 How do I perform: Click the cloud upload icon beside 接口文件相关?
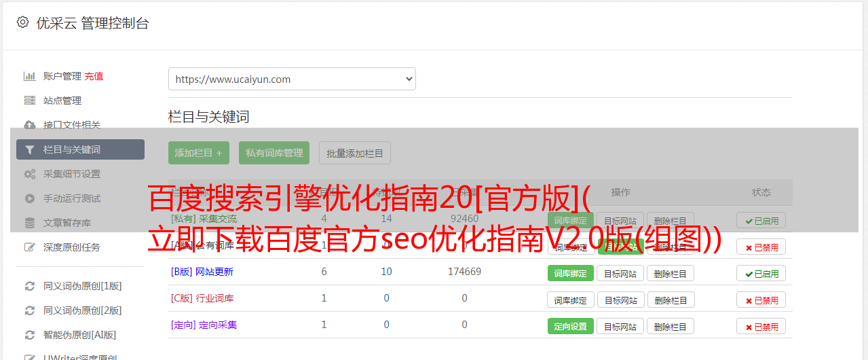[x=30, y=125]
